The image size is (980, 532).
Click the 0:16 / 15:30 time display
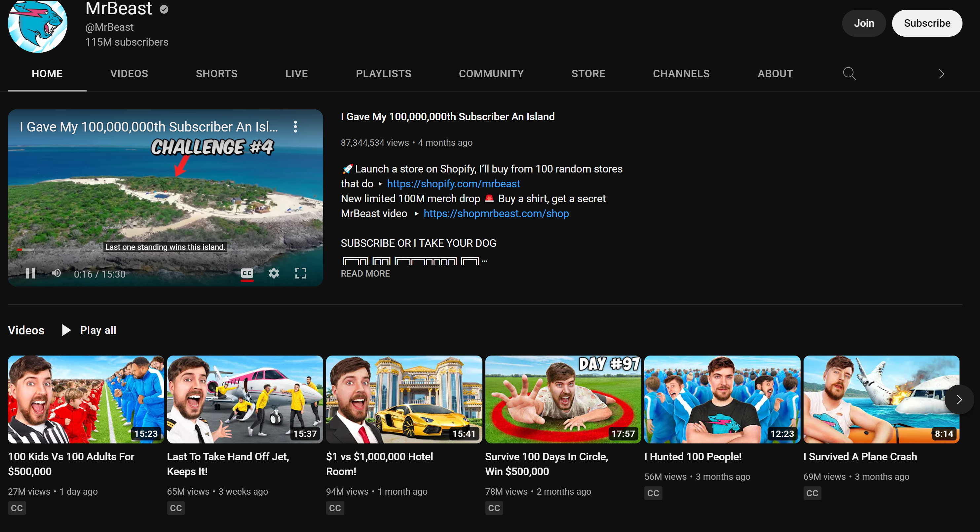100,274
